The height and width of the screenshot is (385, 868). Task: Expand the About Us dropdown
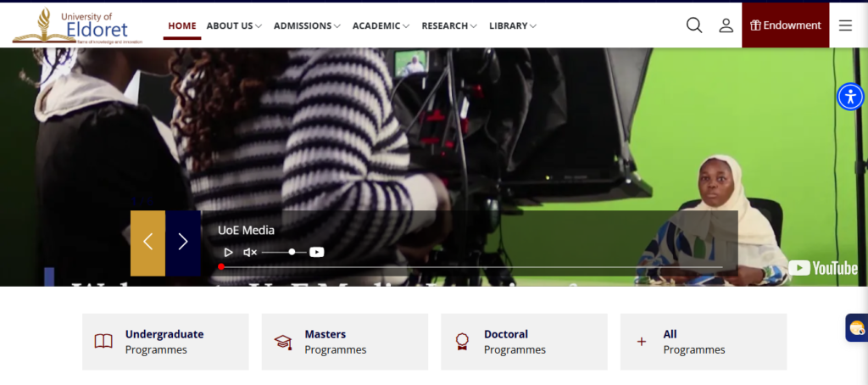pos(234,25)
